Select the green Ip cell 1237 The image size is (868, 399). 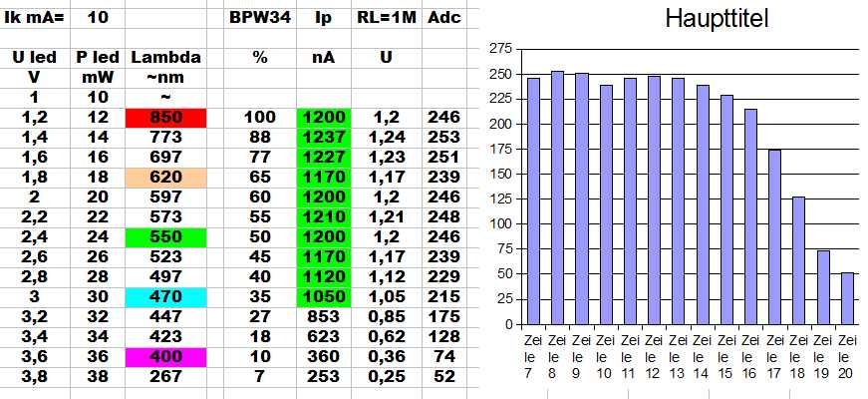pyautogui.click(x=323, y=137)
